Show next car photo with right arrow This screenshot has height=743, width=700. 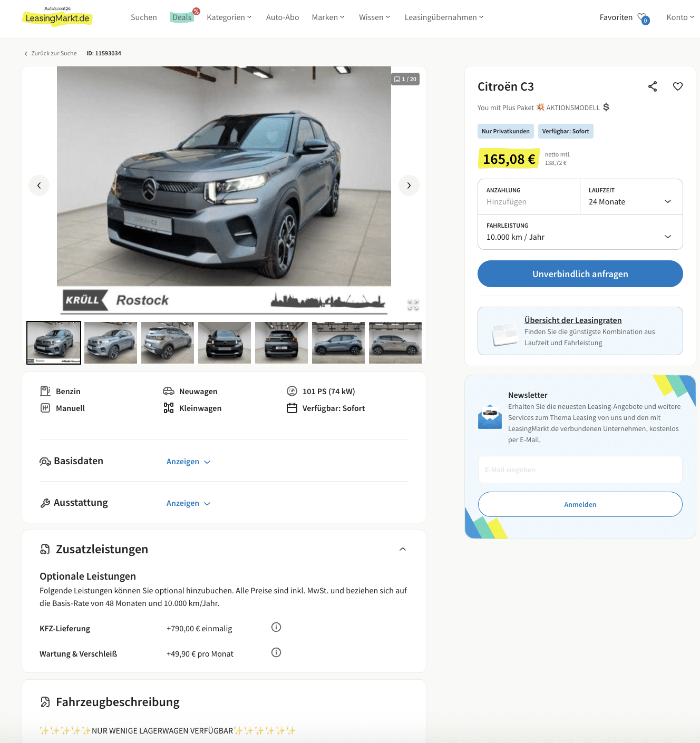pyautogui.click(x=409, y=185)
